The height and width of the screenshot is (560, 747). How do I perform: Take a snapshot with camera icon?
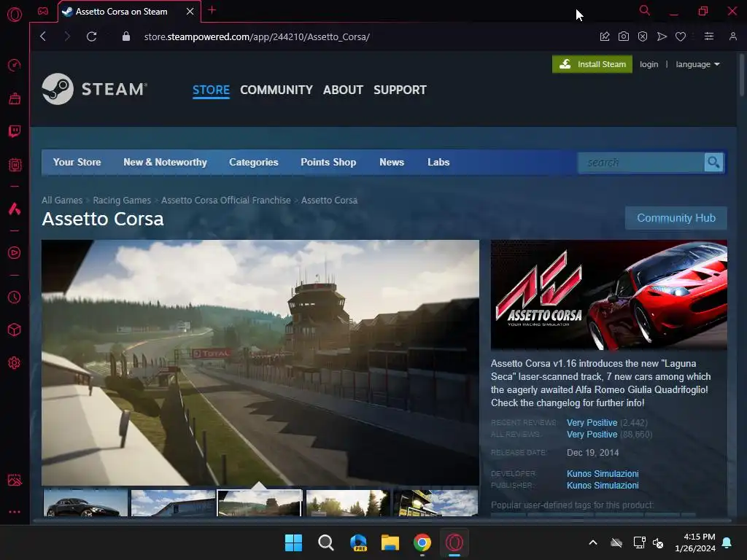624,36
